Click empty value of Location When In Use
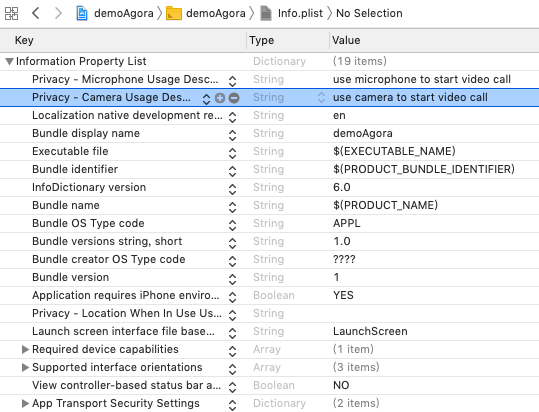 [x=434, y=313]
